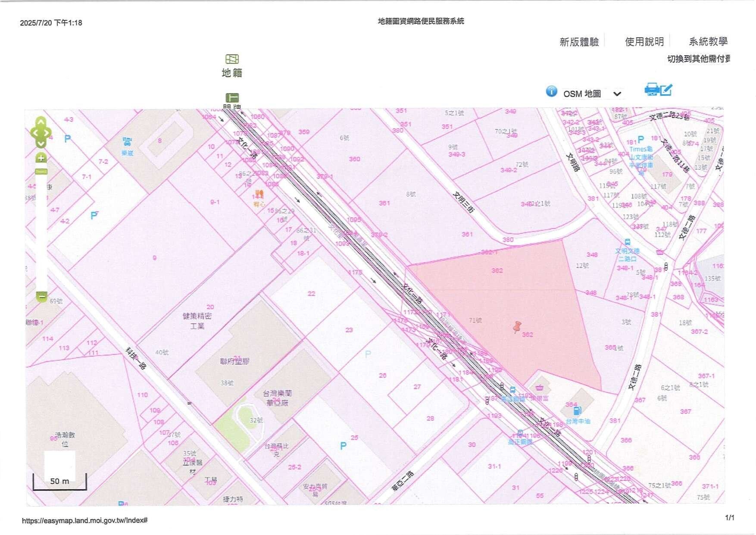The width and height of the screenshot is (756, 535).
Task: Click the blue edit pencil icon
Action: pos(666,90)
